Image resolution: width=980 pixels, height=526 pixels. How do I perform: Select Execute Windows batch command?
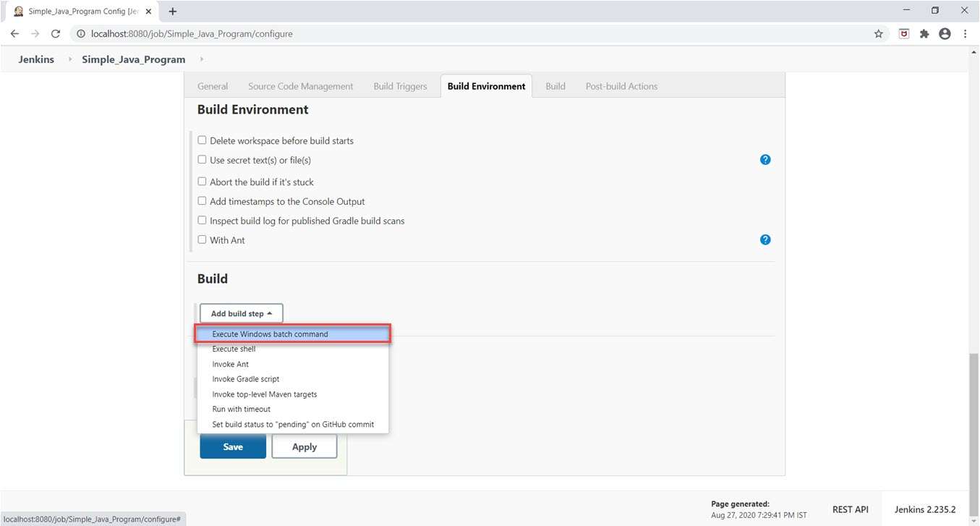292,334
